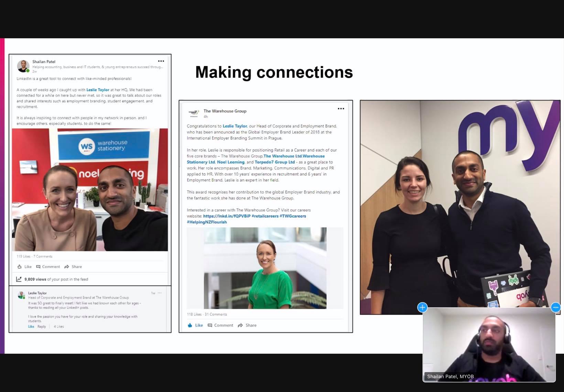The width and height of the screenshot is (564, 392).
Task: Click The Warehouse Group logo in post
Action: (194, 113)
